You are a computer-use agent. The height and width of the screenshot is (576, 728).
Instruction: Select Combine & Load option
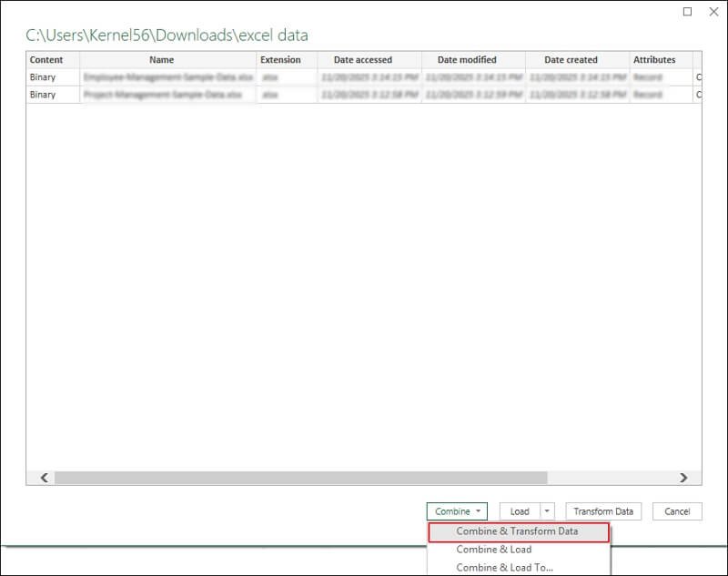520,551
